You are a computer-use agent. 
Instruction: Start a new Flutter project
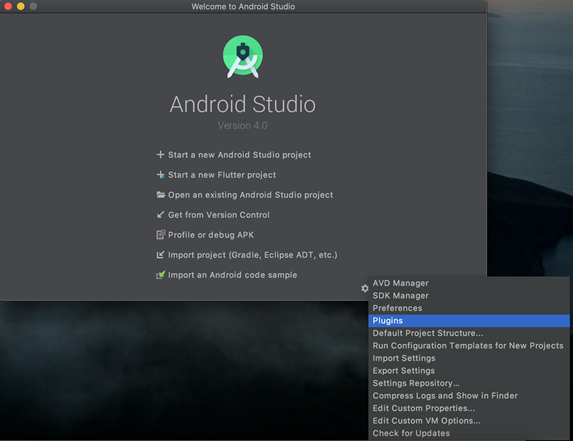coord(222,175)
